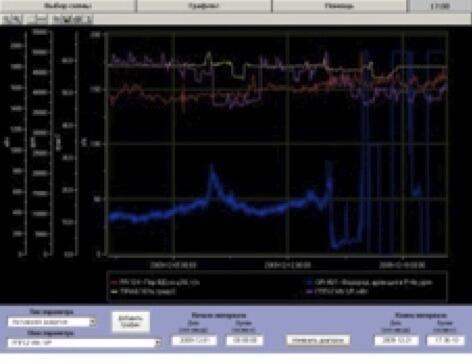Click the blue series legend entry
Screen dimensions: 472x364
(x=369, y=282)
